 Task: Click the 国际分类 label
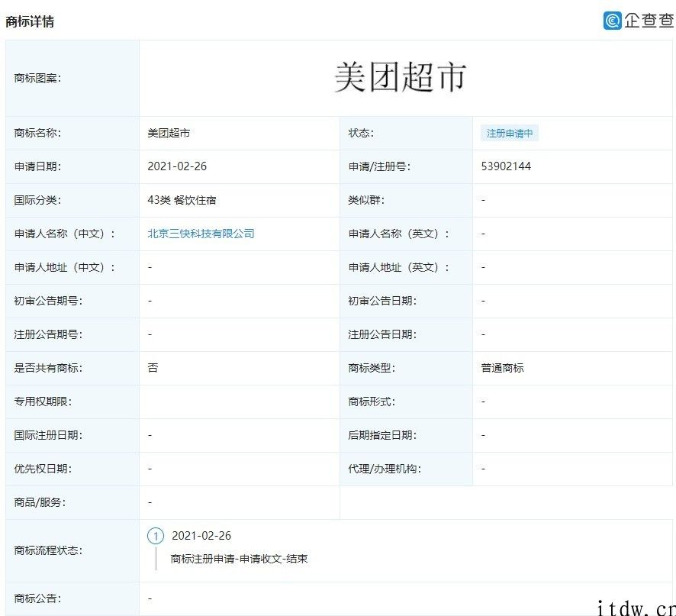(x=37, y=200)
